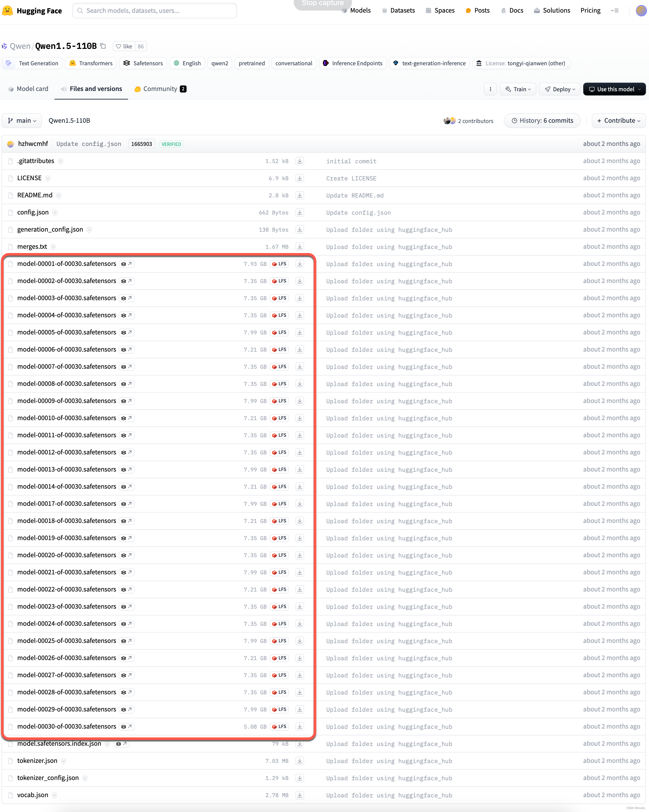Viewport: 649px width, 812px height.
Task: Open the model-00017-of-00030.safetensors file
Action: (67, 504)
